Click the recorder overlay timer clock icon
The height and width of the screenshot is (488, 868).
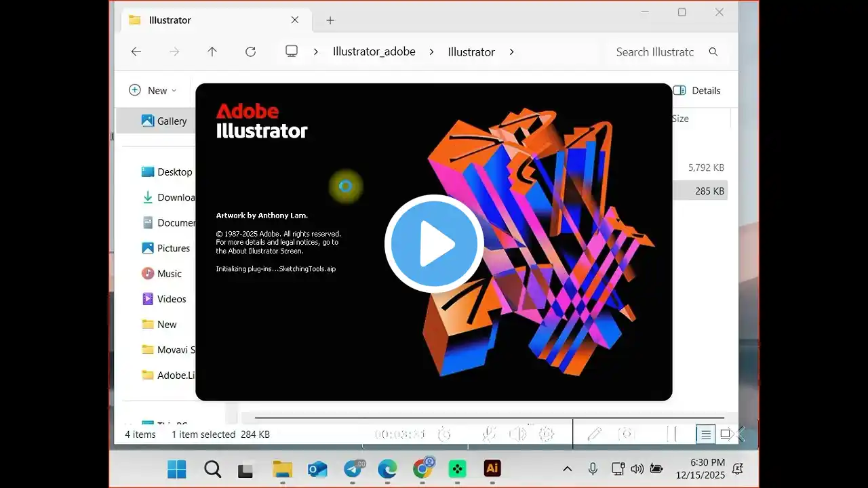tap(444, 434)
